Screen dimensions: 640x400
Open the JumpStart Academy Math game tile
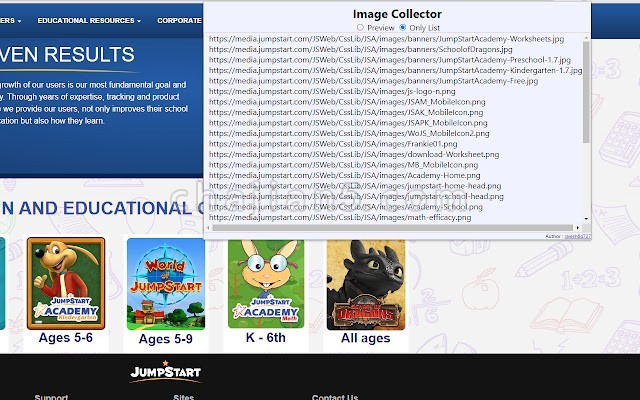pos(266,284)
